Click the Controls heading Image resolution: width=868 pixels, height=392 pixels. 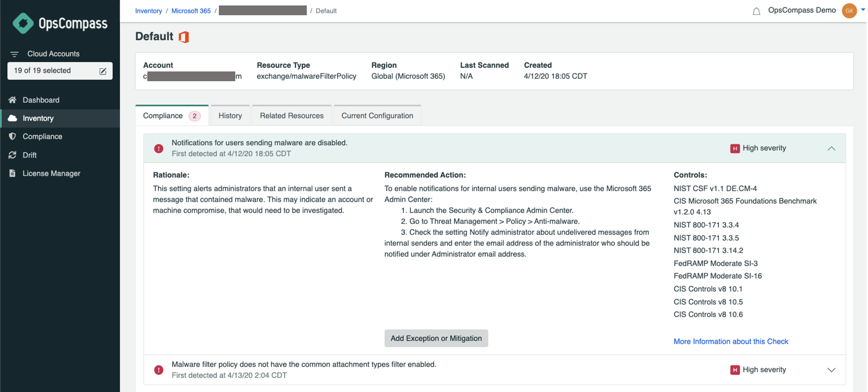coord(690,175)
